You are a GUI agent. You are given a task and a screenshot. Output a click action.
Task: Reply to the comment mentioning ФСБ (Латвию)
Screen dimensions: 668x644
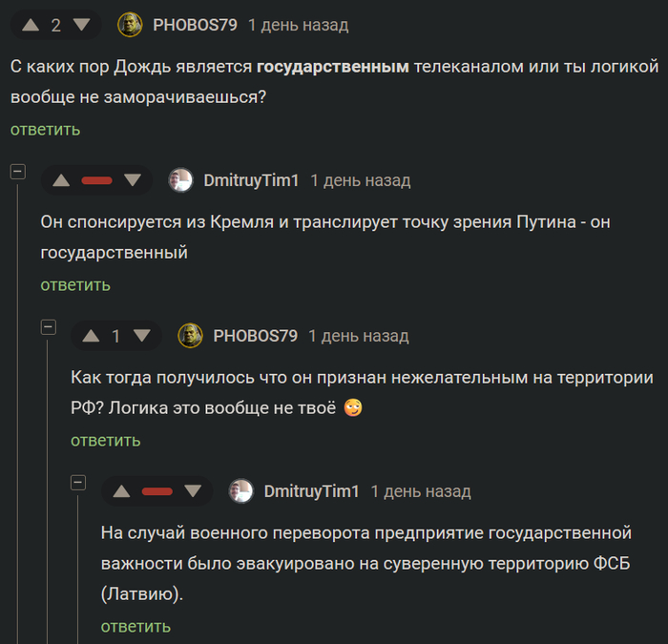pos(136,627)
